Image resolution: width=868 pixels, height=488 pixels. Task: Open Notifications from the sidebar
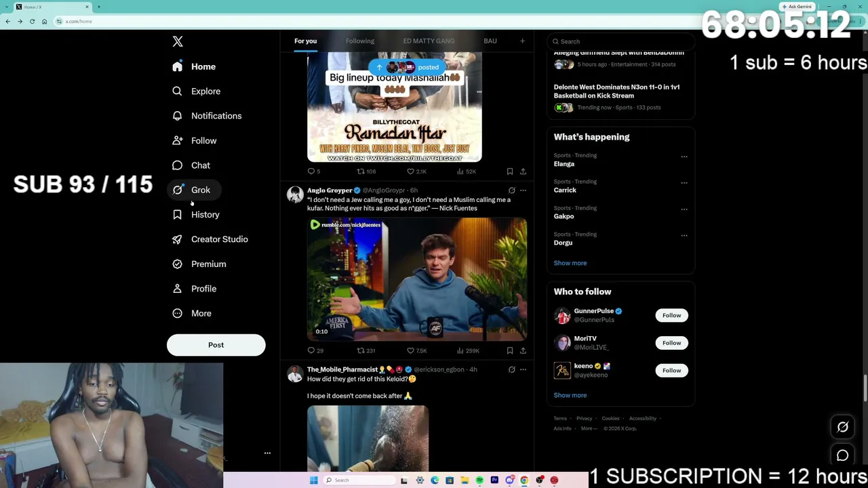pos(207,116)
